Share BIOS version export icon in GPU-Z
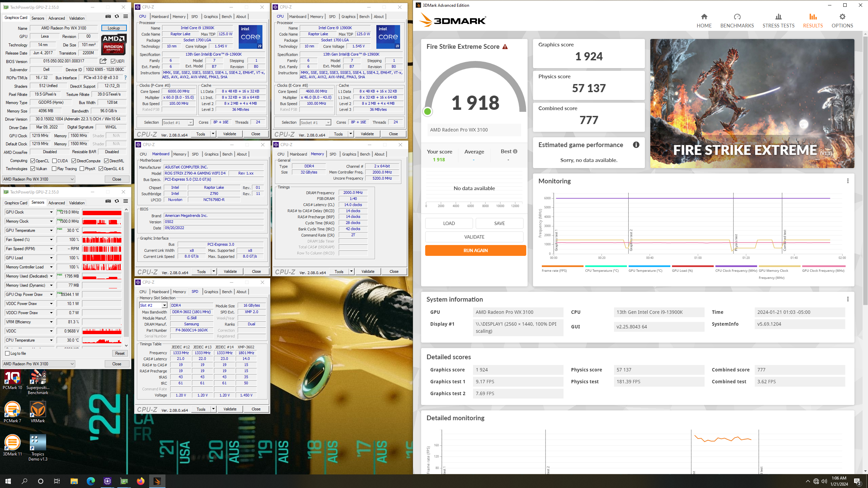868x488 pixels. point(103,61)
